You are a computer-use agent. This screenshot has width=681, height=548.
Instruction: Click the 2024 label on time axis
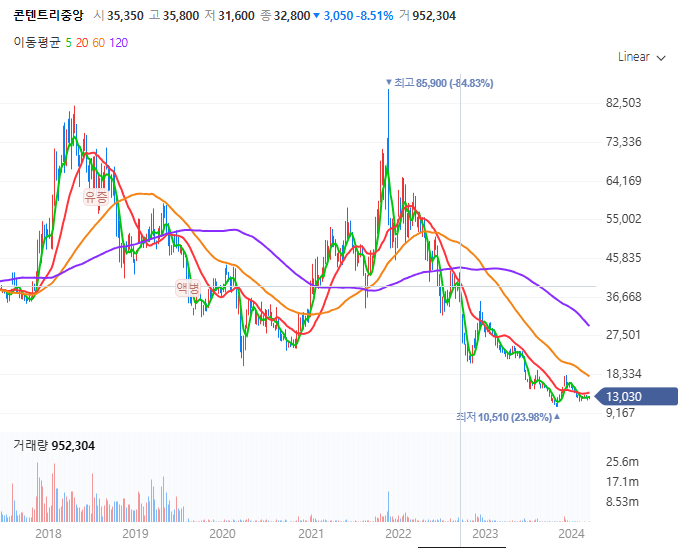click(572, 534)
